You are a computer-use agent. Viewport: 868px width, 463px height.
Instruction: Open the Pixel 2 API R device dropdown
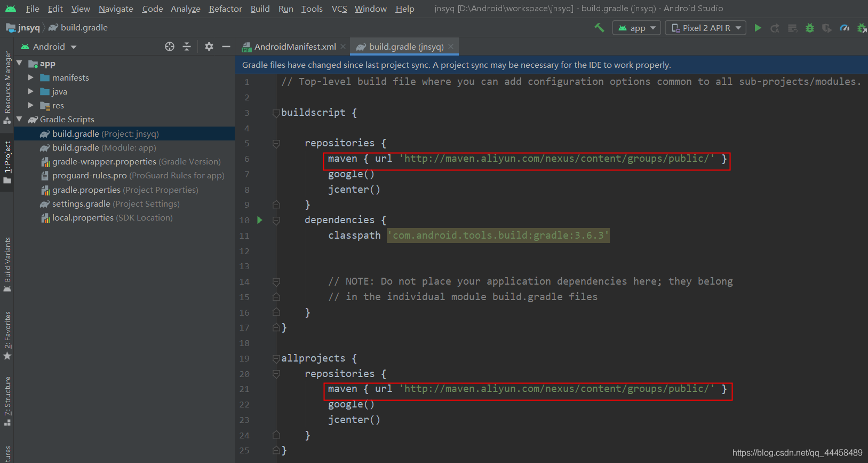705,28
